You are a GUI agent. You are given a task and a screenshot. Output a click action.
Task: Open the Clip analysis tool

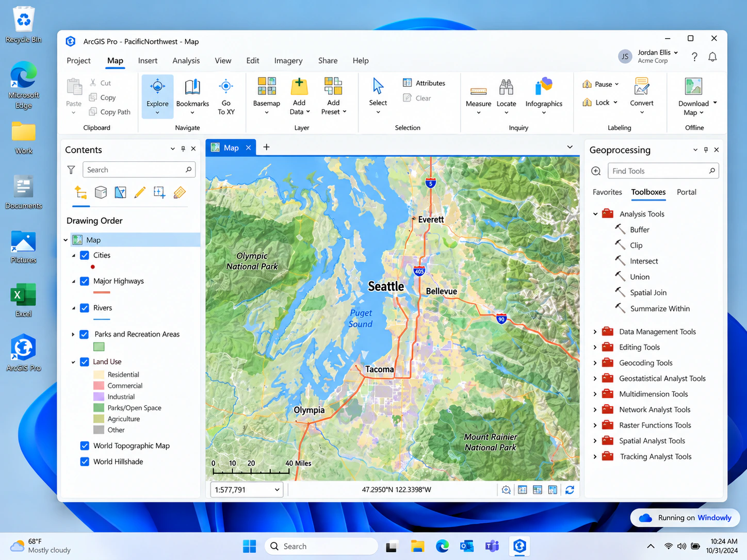(636, 245)
